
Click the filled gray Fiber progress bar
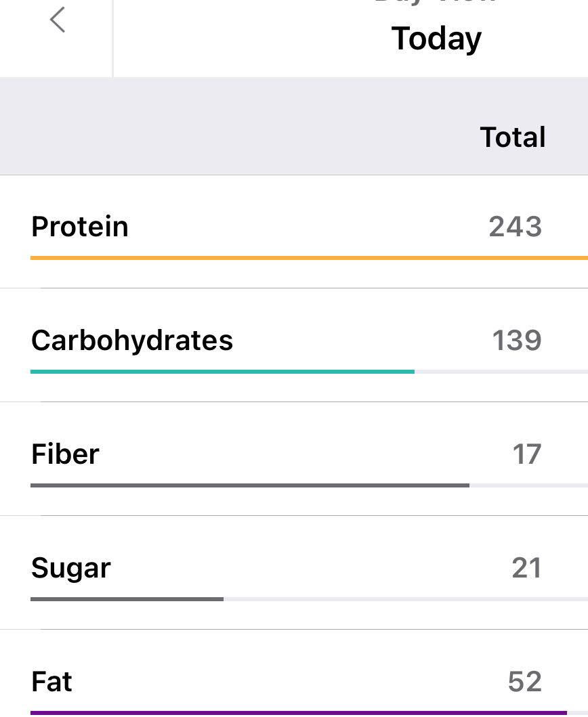249,485
